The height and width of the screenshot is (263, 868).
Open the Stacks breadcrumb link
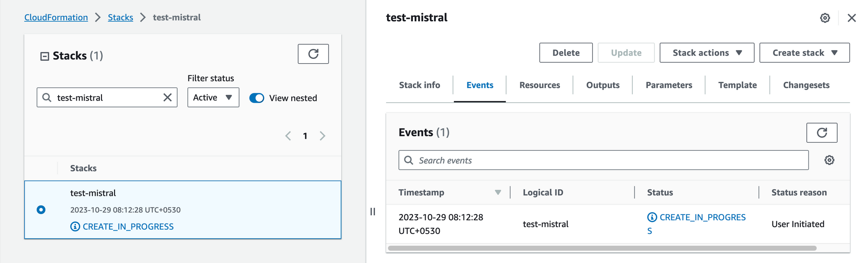pyautogui.click(x=120, y=17)
